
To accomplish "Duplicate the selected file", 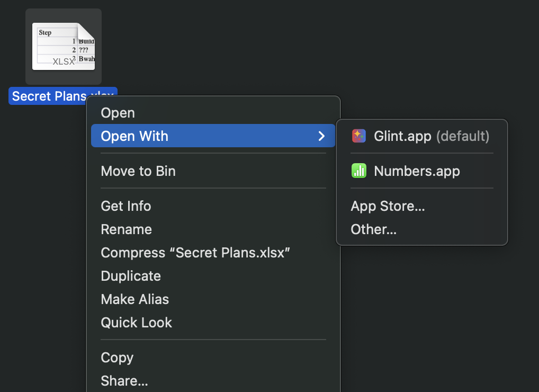I will pyautogui.click(x=131, y=276).
